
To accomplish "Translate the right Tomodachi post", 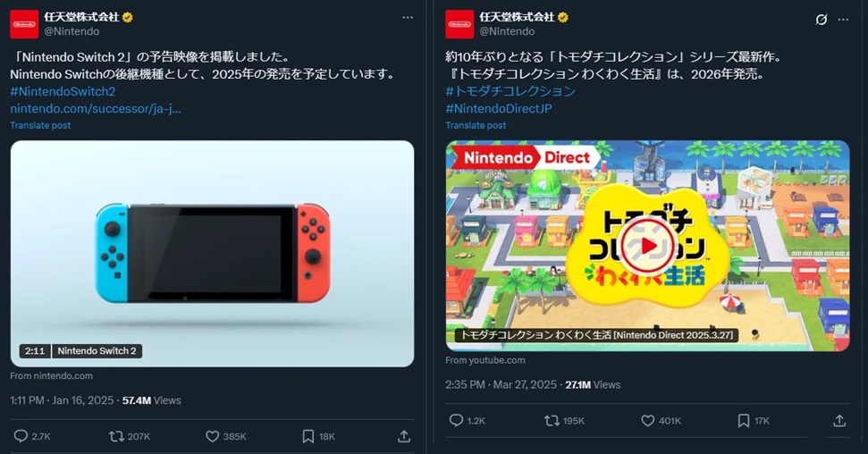I will coord(476,125).
